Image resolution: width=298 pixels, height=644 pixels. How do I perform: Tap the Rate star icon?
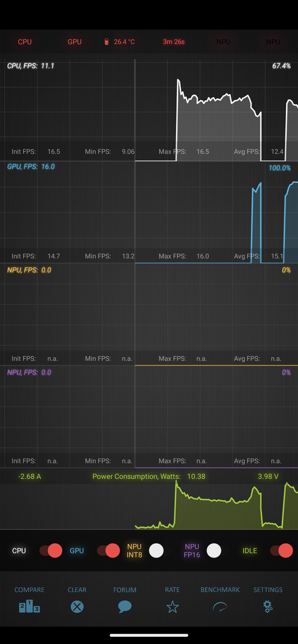coord(173,606)
